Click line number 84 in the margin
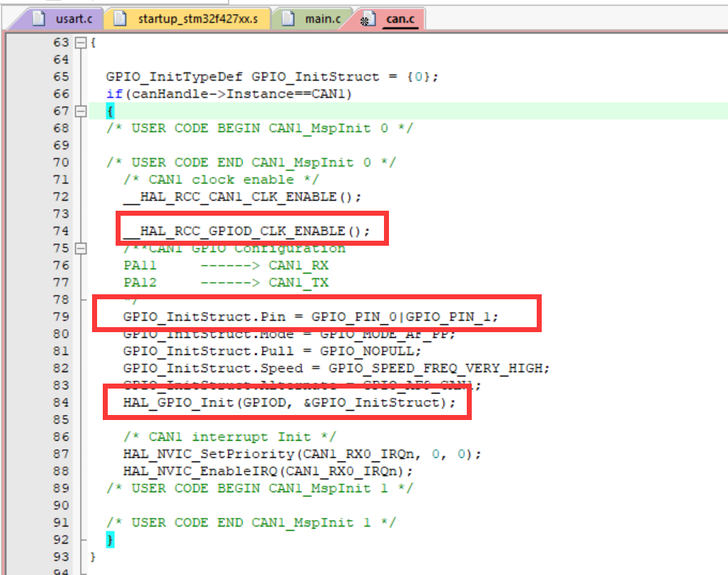Viewport: 728px width, 575px height. tap(61, 402)
